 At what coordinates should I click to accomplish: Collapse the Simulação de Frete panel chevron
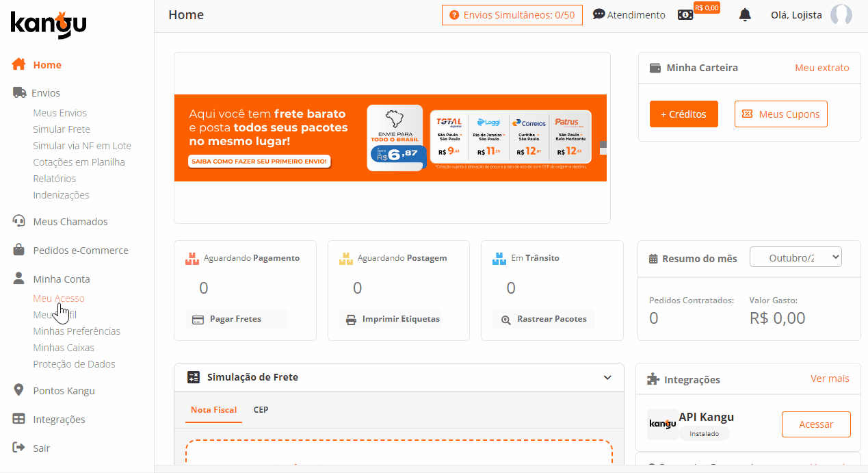[x=607, y=377]
